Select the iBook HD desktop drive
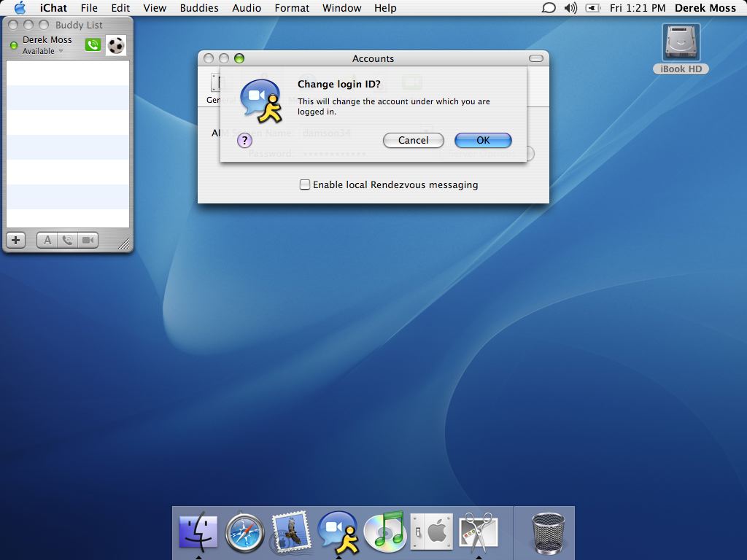This screenshot has height=560, width=747. (681, 49)
